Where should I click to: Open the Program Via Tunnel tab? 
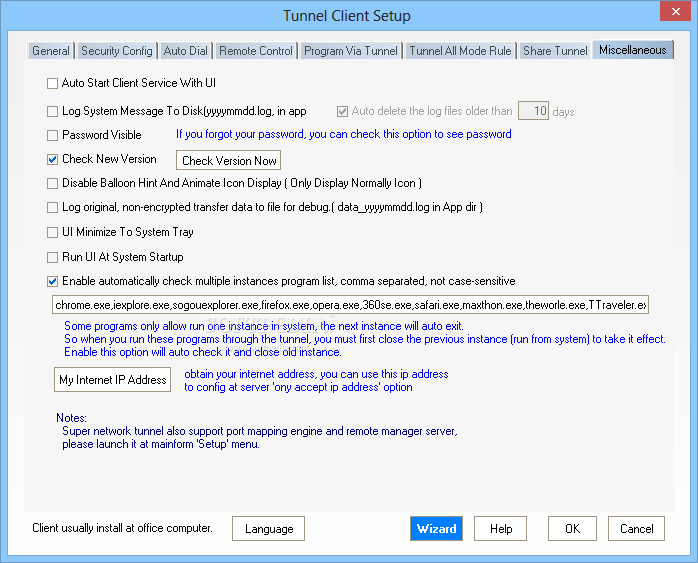pos(351,51)
